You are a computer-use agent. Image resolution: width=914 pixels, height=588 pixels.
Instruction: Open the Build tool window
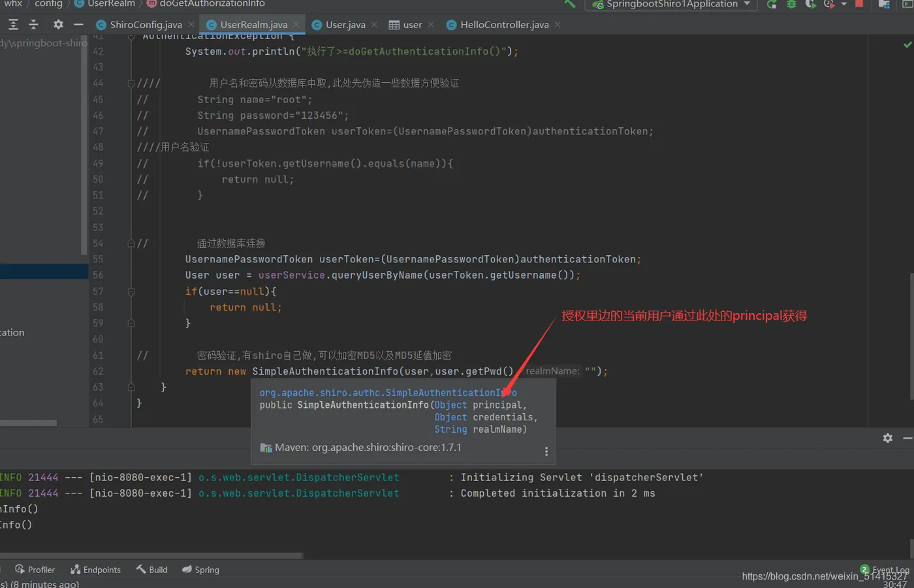coord(152,570)
